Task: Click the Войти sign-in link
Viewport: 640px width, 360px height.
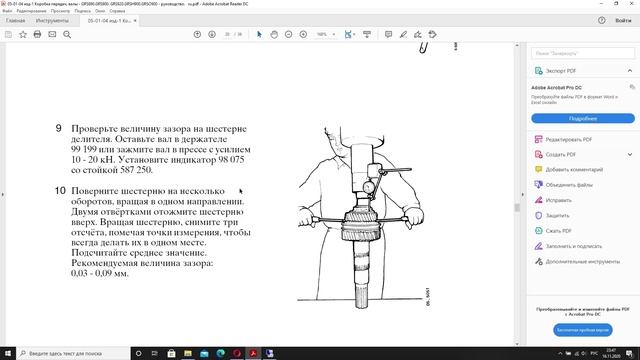Action: 623,20
